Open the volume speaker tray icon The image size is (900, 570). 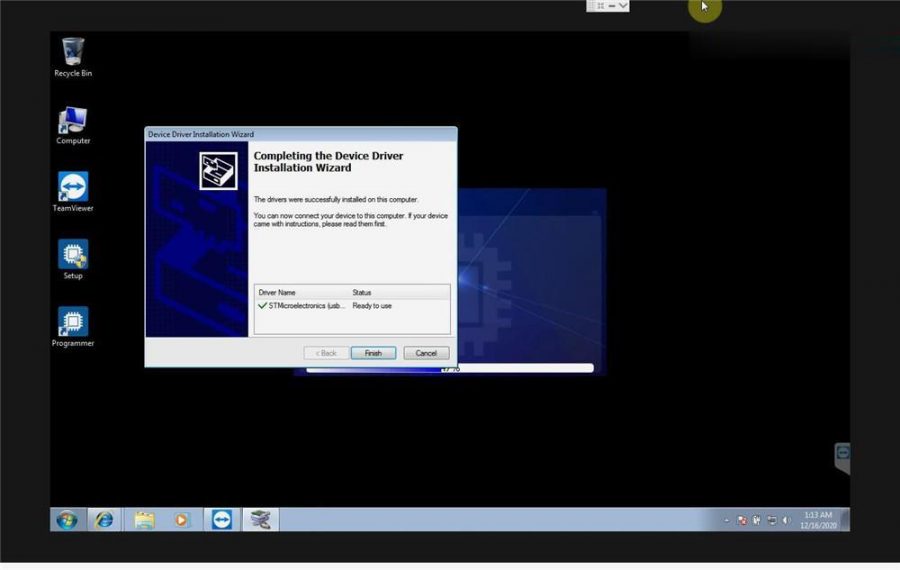[x=786, y=521]
